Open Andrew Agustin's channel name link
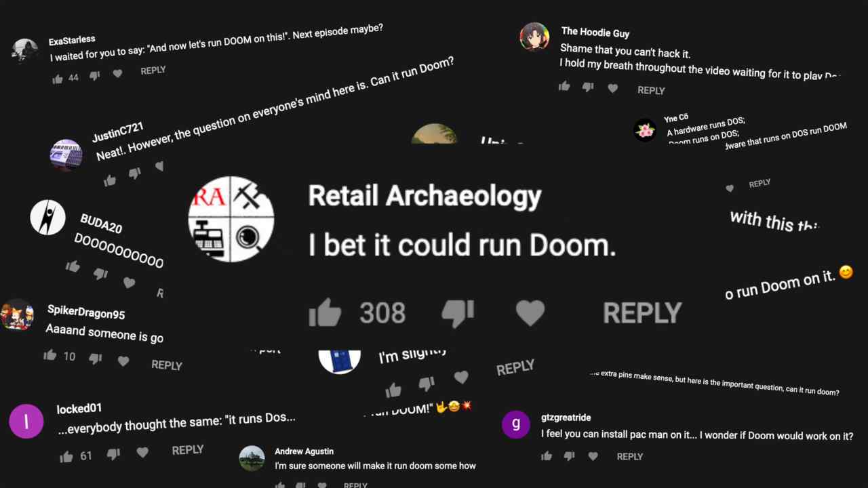 coord(304,451)
